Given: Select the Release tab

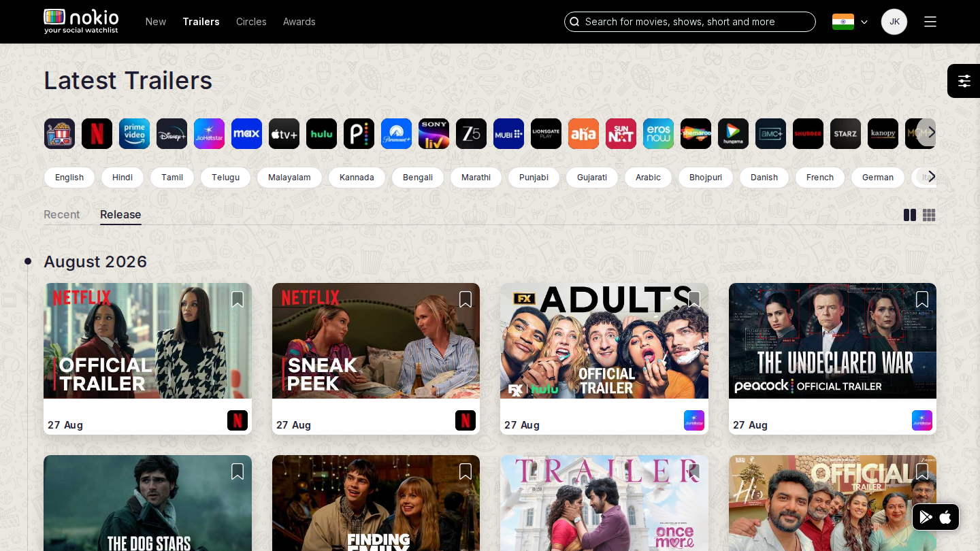Looking at the screenshot, I should click(120, 214).
